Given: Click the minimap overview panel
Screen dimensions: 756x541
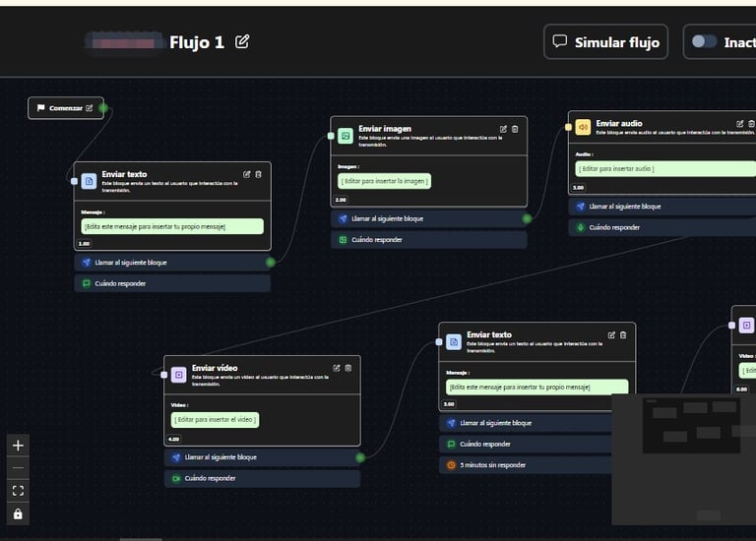Looking at the screenshot, I should [684, 459].
